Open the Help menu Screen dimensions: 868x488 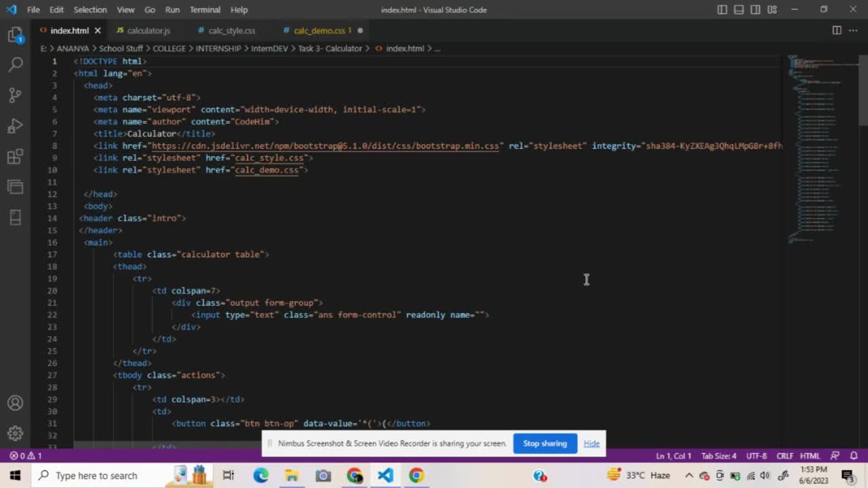(239, 9)
